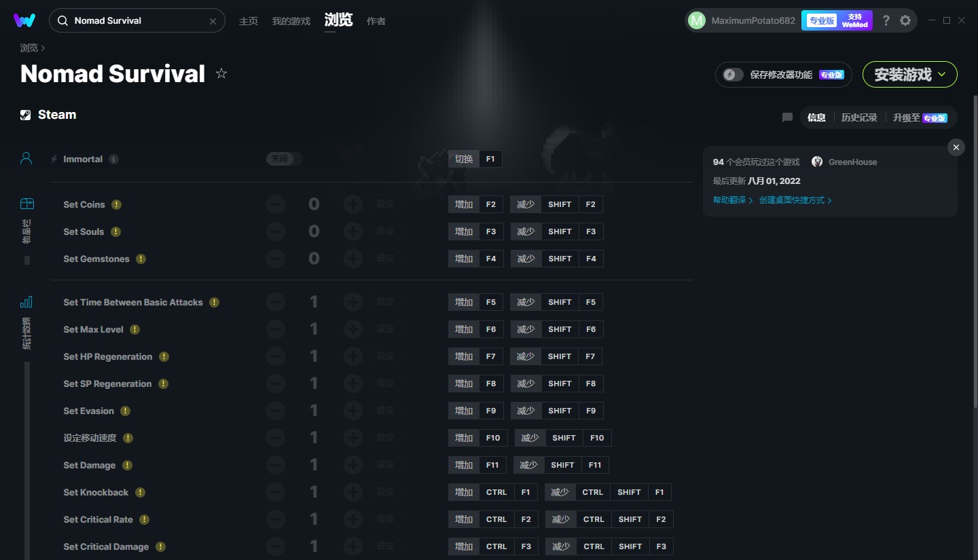Click 设定 button for Set Time Between Basic Attacks

click(x=386, y=302)
